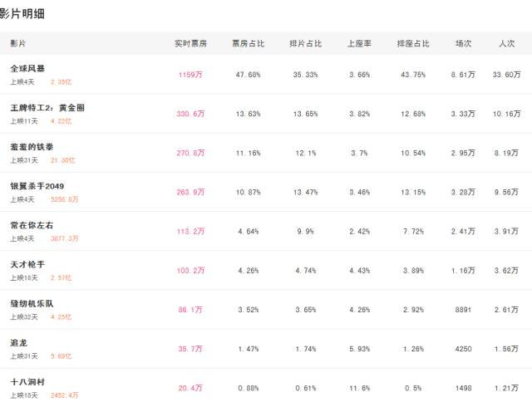Viewport: 532px width, 407px height.
Task: Select the 天才枪手 movie title
Action: click(27, 264)
